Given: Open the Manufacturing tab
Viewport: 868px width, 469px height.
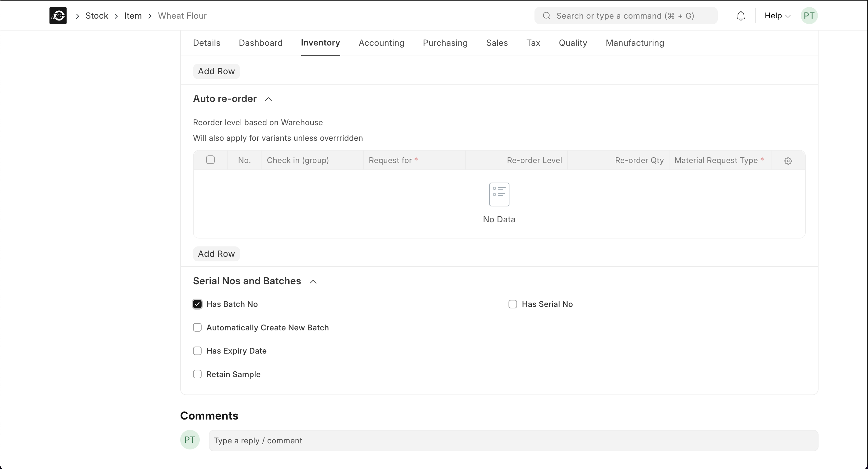Looking at the screenshot, I should (634, 43).
